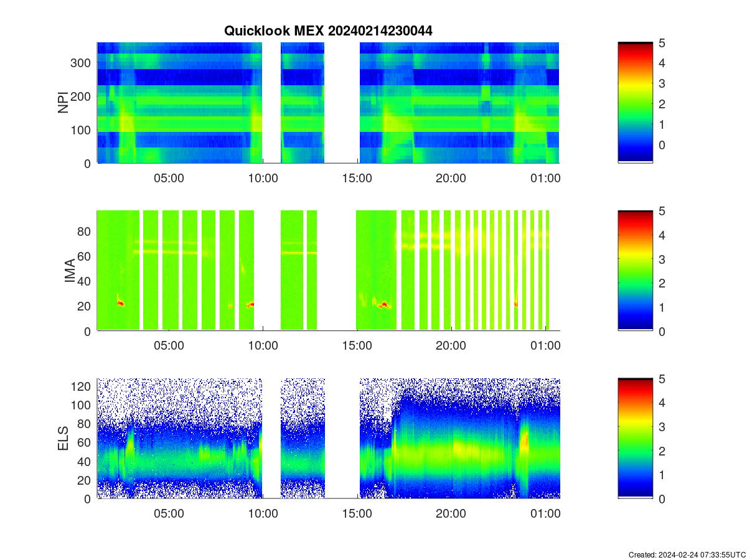Screen dimensions: 747x560
Task: Click the 15:00 time tick under ELS plot
Action: pyautogui.click(x=357, y=513)
